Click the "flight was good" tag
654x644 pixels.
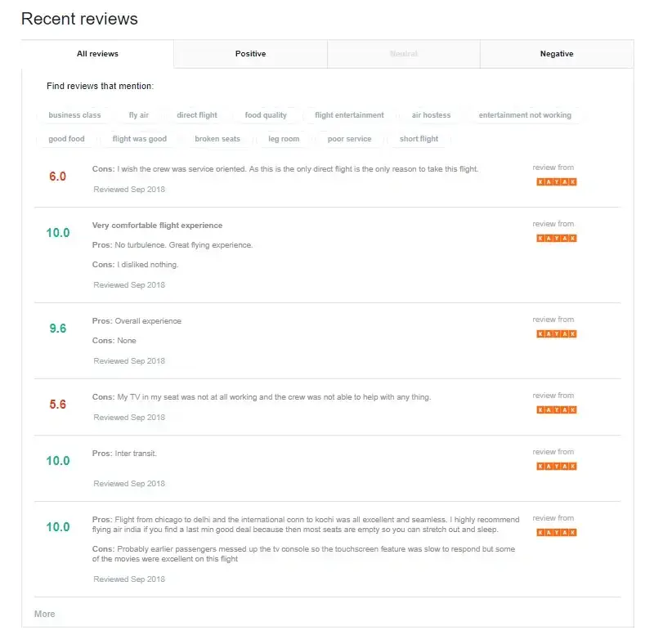pyautogui.click(x=140, y=139)
